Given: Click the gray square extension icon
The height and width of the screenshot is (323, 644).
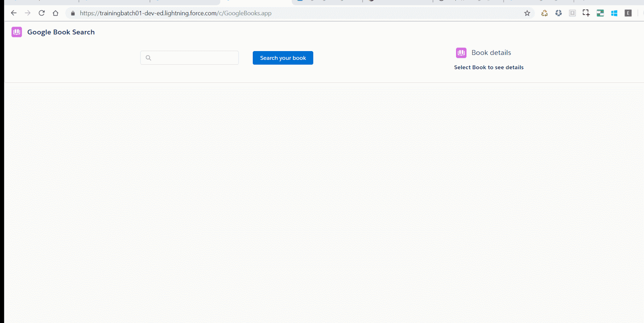Looking at the screenshot, I should (572, 13).
